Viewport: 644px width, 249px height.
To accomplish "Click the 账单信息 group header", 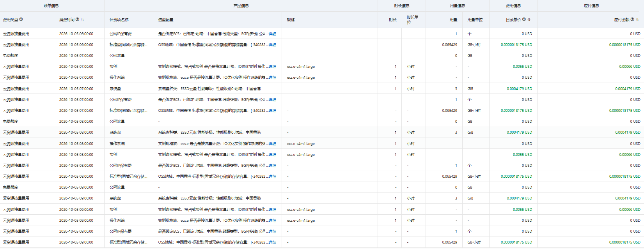I will click(x=51, y=6).
